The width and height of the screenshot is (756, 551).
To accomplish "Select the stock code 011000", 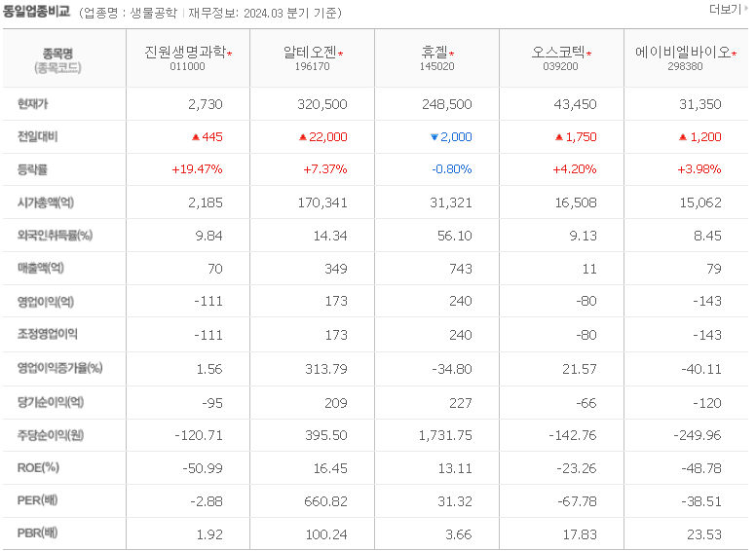I will tap(187, 66).
